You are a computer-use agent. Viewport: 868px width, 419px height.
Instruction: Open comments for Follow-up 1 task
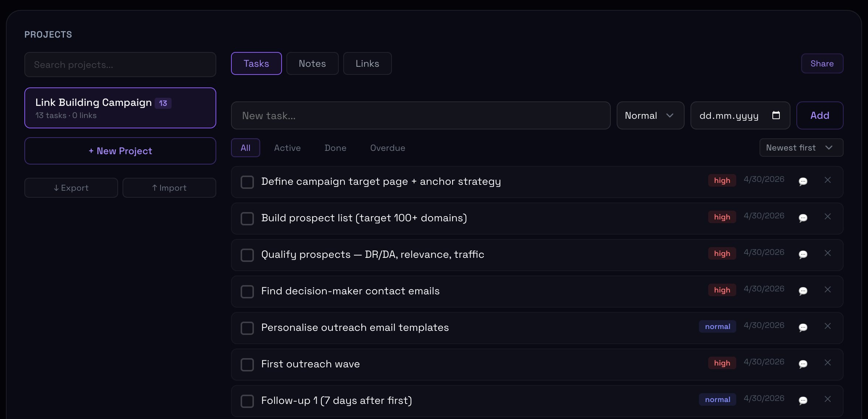click(803, 401)
